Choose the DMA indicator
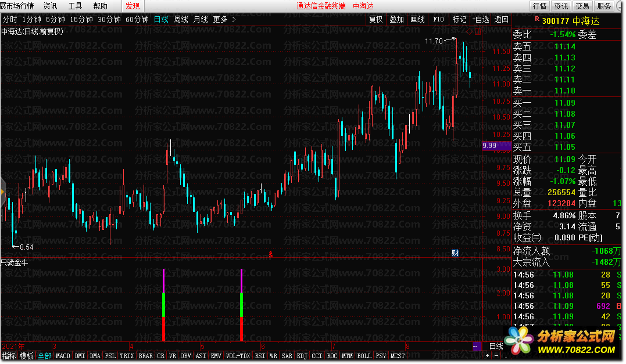This screenshot has width=626, height=364. point(95,356)
